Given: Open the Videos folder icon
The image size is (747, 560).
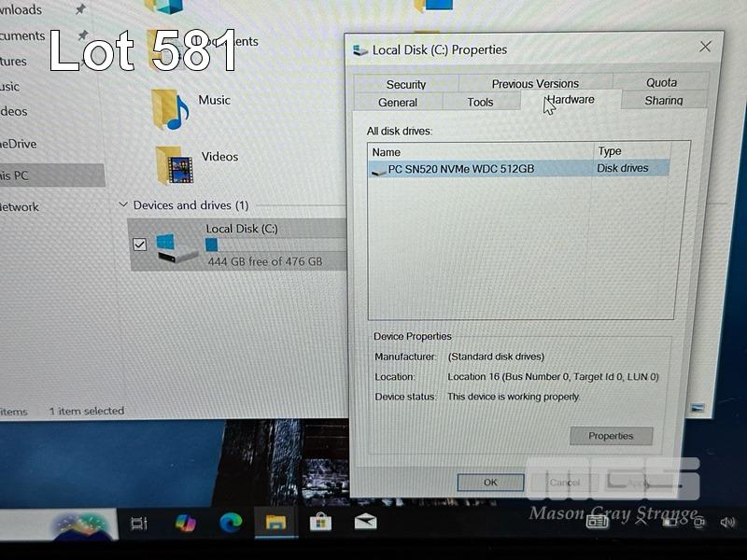Looking at the screenshot, I should click(x=174, y=166).
